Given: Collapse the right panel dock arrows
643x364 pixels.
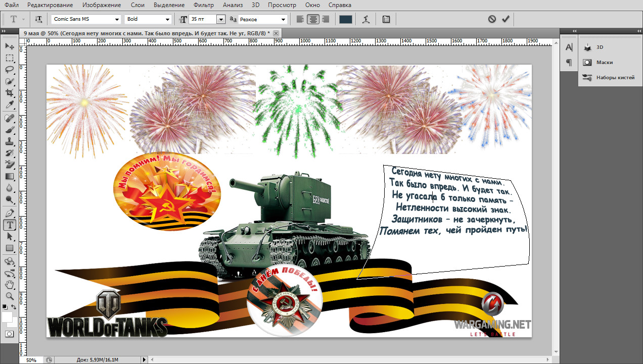Looking at the screenshot, I should point(638,30).
